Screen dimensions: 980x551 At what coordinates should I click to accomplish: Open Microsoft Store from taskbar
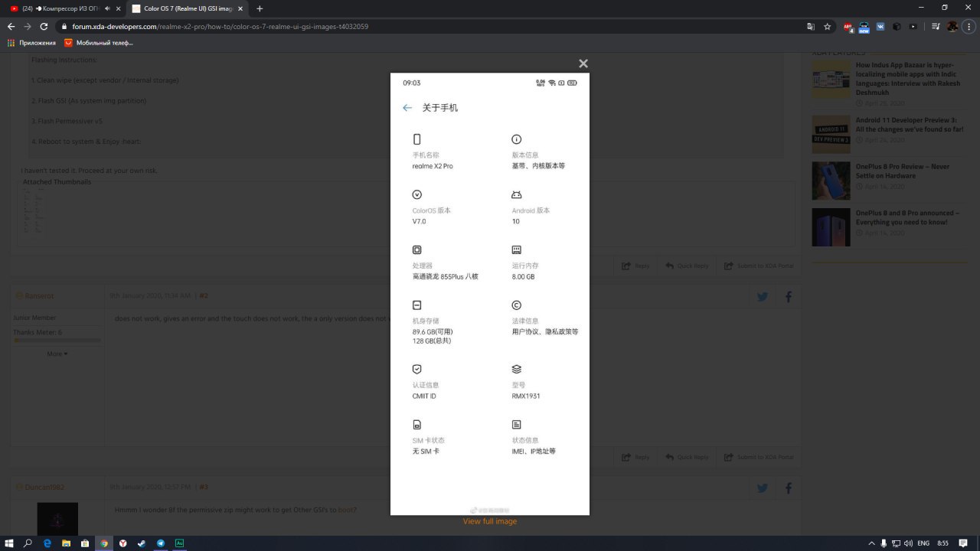coord(85,543)
